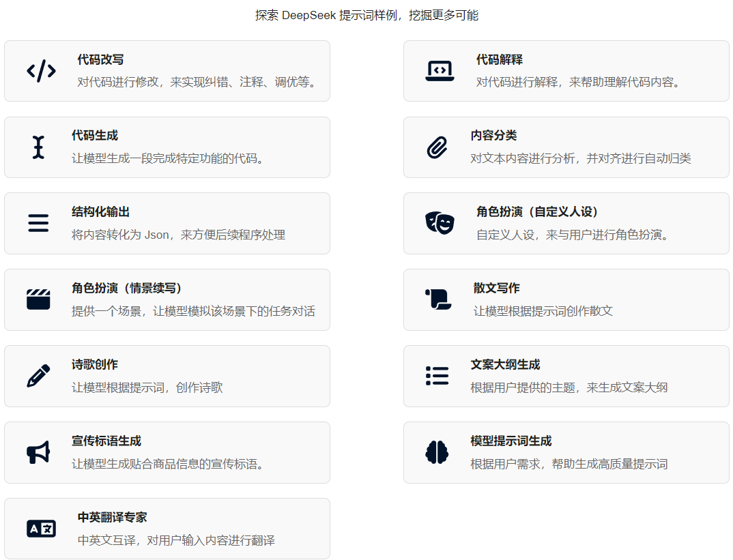Click description 自定义人设，来与用户进行角色扮演。
The image size is (733, 560).
573,235
